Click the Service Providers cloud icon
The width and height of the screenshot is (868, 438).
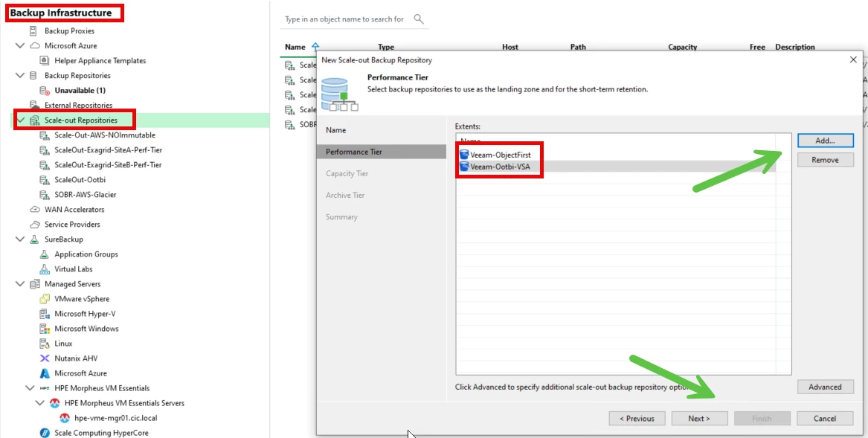coord(34,225)
